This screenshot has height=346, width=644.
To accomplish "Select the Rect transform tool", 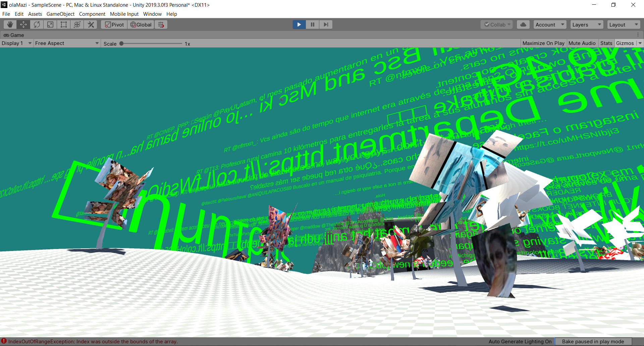I will [64, 24].
